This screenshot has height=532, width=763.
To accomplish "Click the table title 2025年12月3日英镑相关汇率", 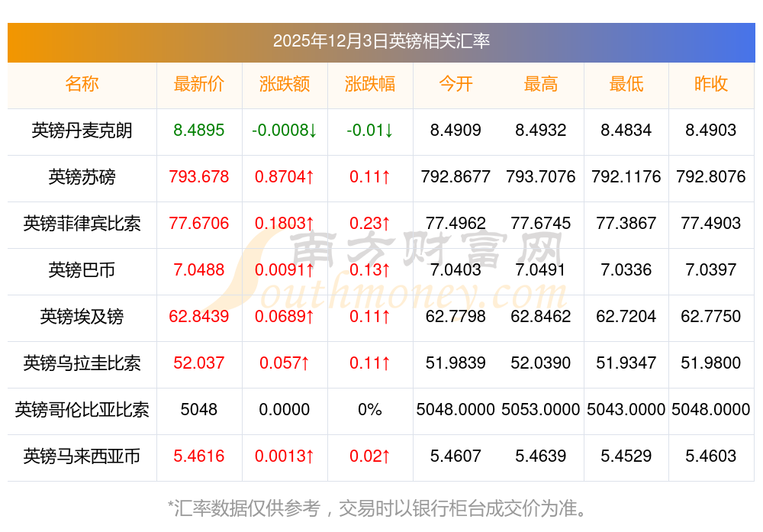I will (x=381, y=41).
